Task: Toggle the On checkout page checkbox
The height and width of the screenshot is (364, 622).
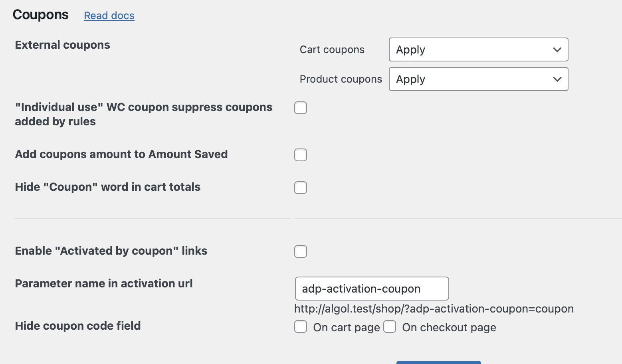Action: pos(390,326)
